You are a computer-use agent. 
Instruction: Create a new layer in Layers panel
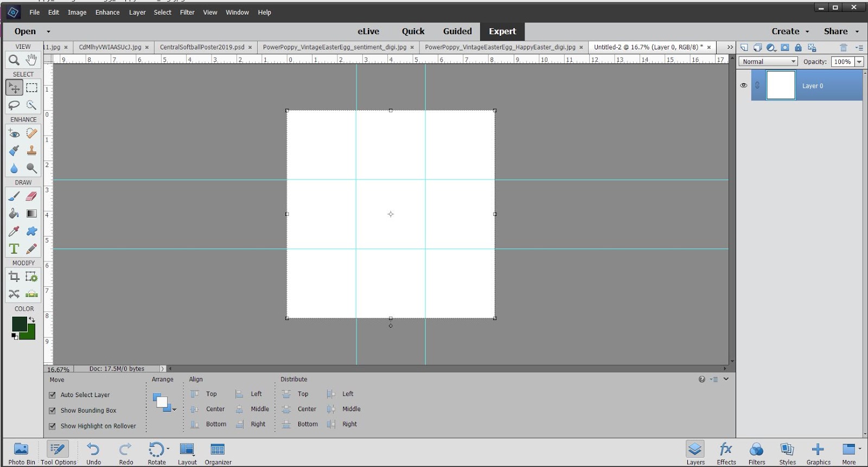pos(744,47)
